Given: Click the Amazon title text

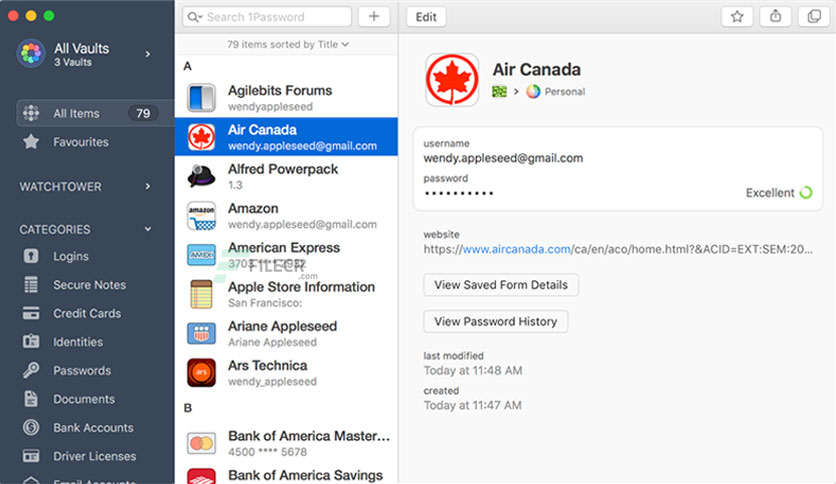Looking at the screenshot, I should pos(253,208).
